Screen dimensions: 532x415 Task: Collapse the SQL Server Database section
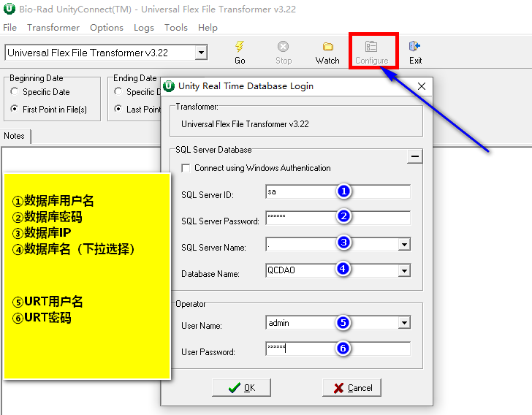pos(414,156)
